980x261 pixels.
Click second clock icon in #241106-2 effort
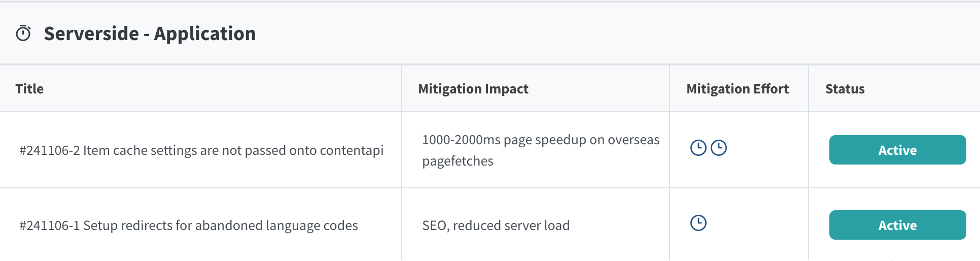719,148
